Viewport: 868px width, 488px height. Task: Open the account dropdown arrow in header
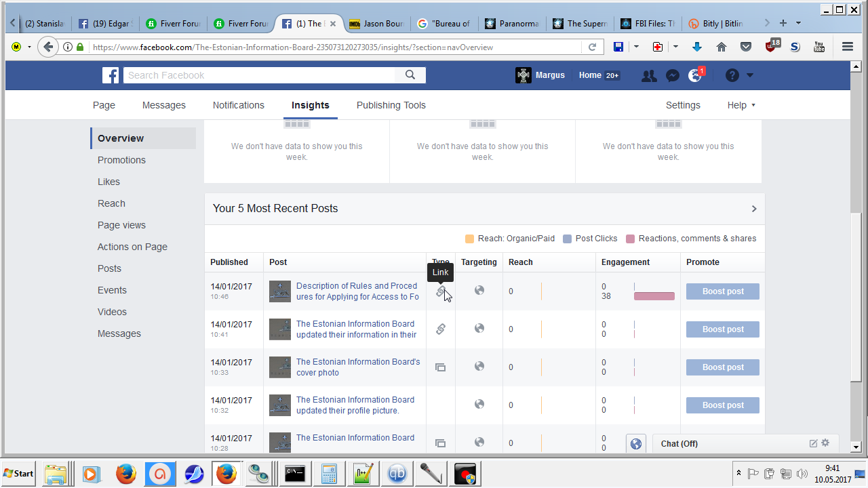point(750,76)
